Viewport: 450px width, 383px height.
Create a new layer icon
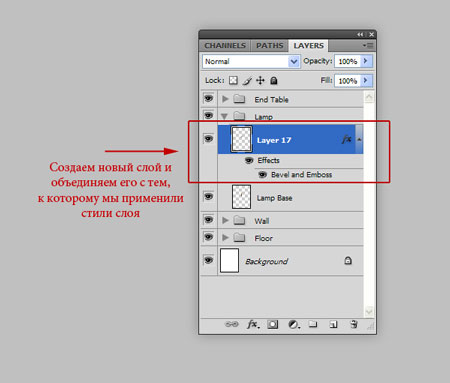[333, 324]
